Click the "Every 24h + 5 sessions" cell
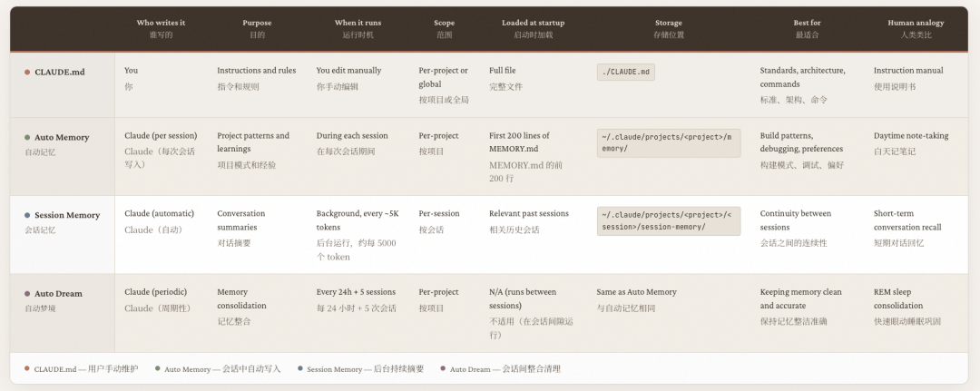Image resolution: width=980 pixels, height=391 pixels. point(356,292)
